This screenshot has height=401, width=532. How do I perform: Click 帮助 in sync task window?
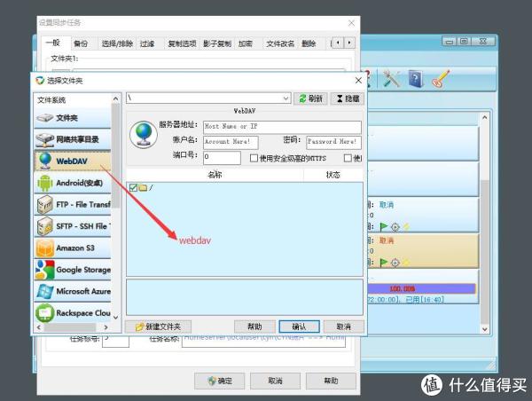click(331, 381)
